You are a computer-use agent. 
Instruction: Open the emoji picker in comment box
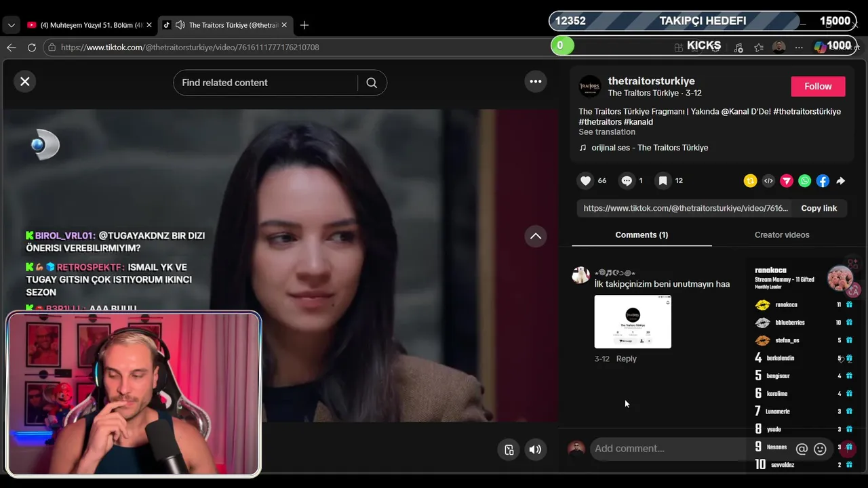click(x=820, y=449)
